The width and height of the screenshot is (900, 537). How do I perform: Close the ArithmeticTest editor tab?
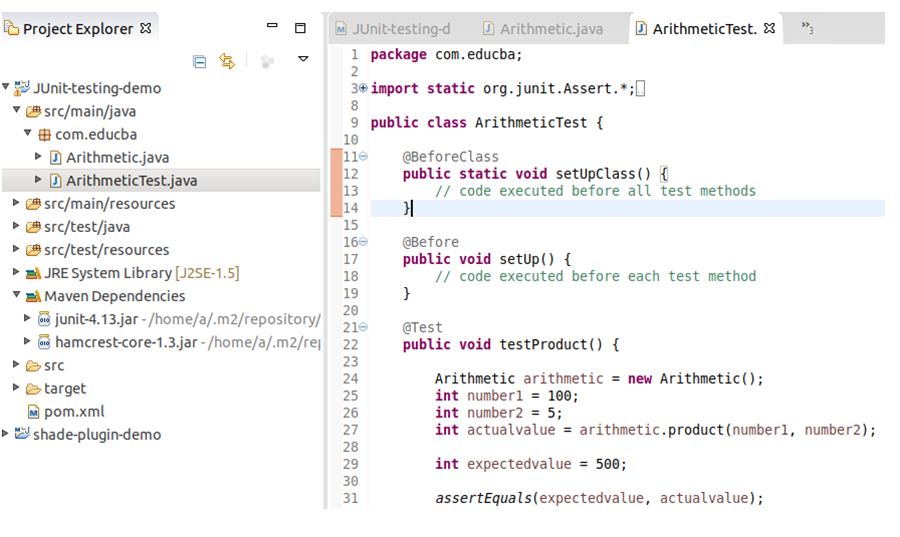pos(769,28)
